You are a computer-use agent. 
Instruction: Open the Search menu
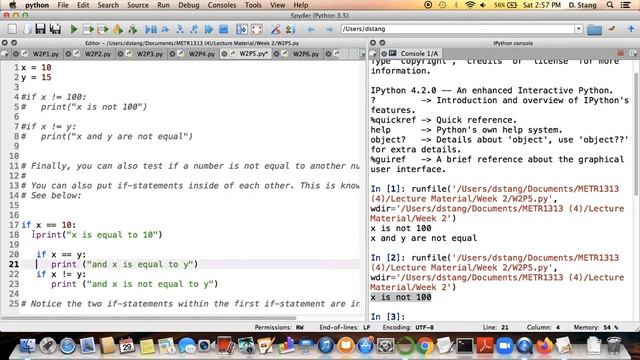pyautogui.click(x=108, y=5)
